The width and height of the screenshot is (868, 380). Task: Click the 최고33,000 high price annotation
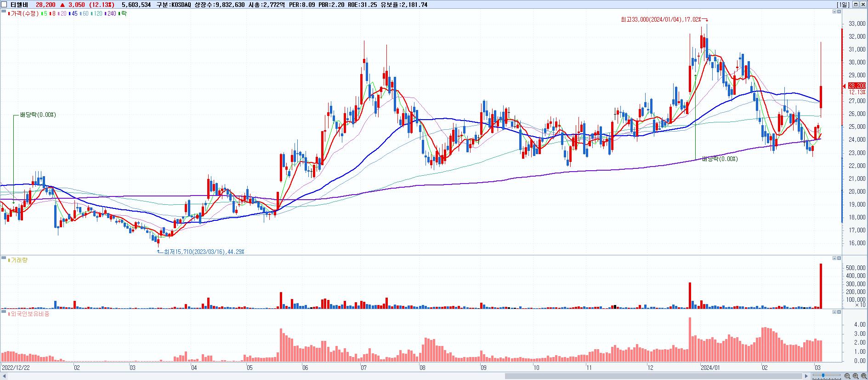click(x=661, y=19)
